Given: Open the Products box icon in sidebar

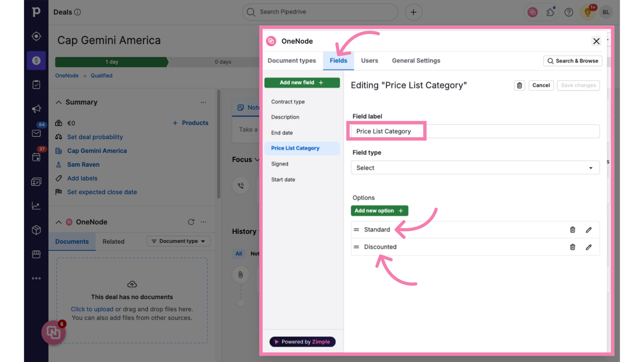Looking at the screenshot, I should tap(36, 230).
